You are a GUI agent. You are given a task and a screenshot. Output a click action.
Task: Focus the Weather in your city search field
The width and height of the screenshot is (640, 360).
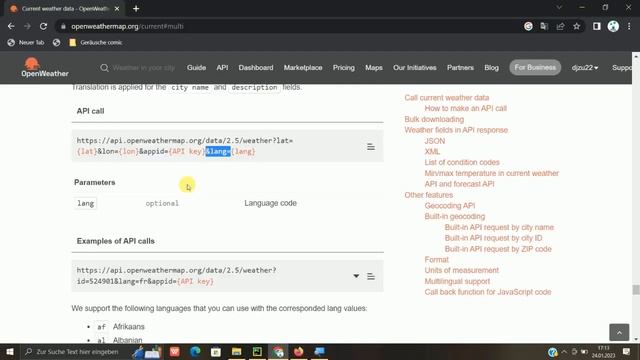point(144,68)
